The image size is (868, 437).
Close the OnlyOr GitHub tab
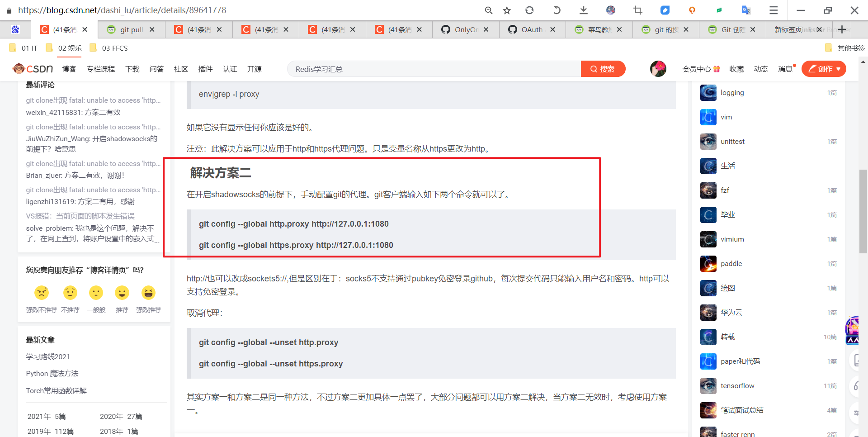[486, 29]
